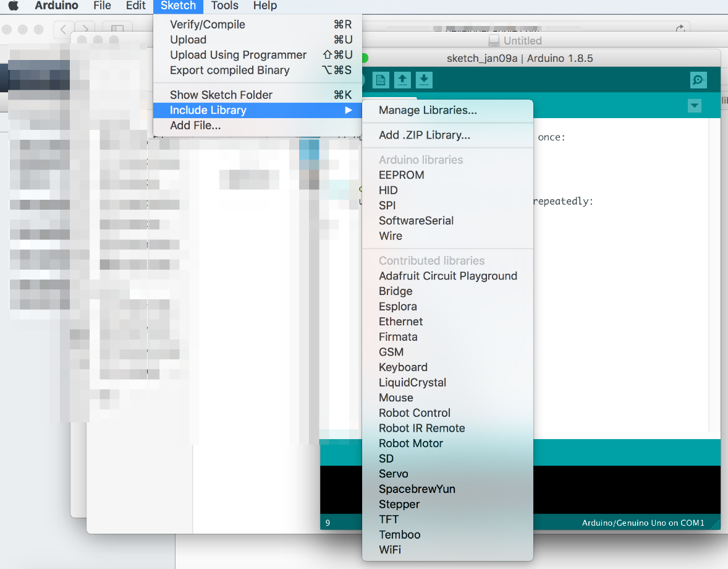
Task: Expand the Include Library submenu arrow
Action: tap(348, 110)
